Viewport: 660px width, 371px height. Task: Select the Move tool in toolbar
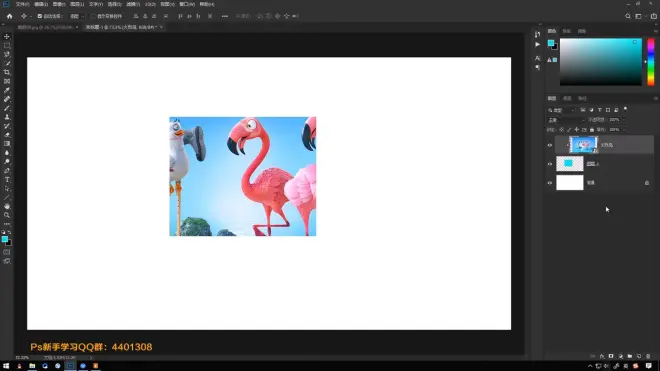click(7, 37)
